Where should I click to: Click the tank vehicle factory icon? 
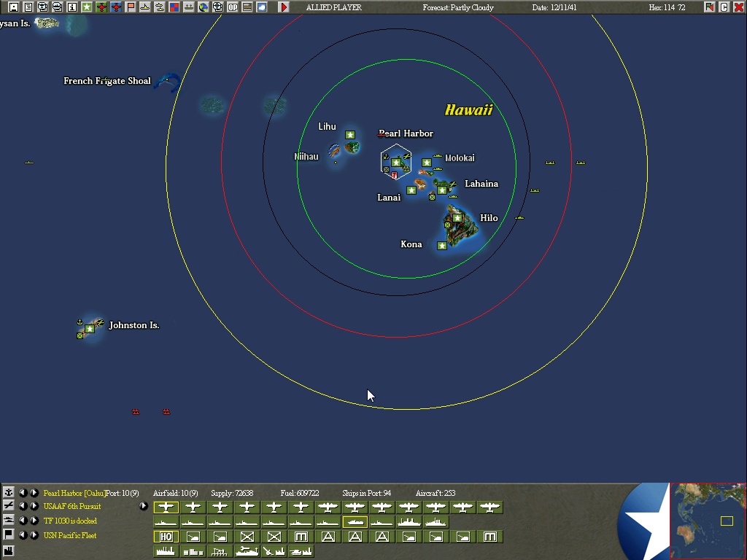(x=301, y=551)
